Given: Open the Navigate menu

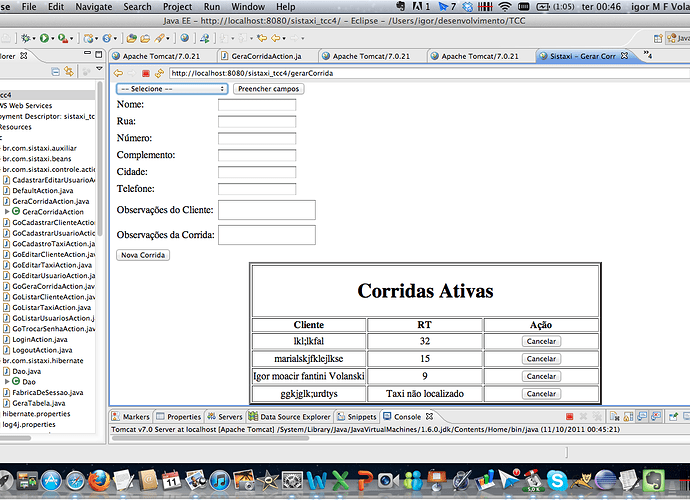Looking at the screenshot, I should (94, 7).
